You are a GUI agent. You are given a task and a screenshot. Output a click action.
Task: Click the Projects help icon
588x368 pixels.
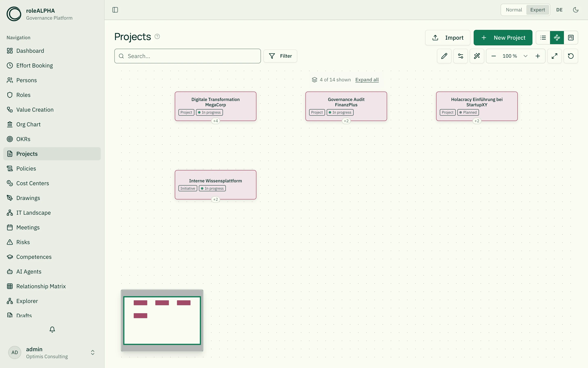[x=157, y=37]
